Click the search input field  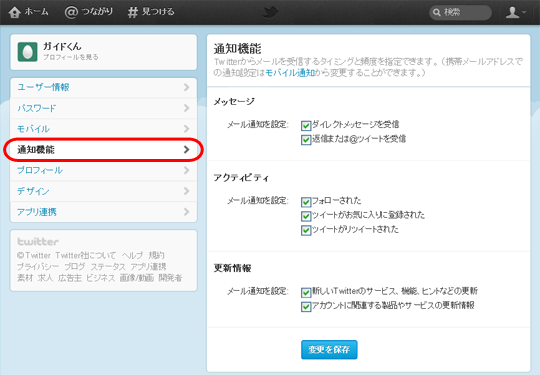click(x=460, y=13)
